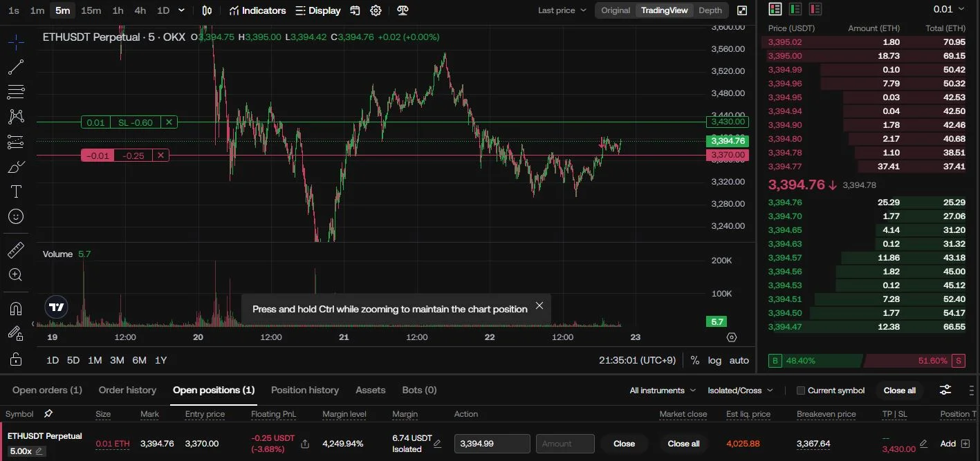Open the Display menu
This screenshot has height=461, width=980.
[x=317, y=10]
